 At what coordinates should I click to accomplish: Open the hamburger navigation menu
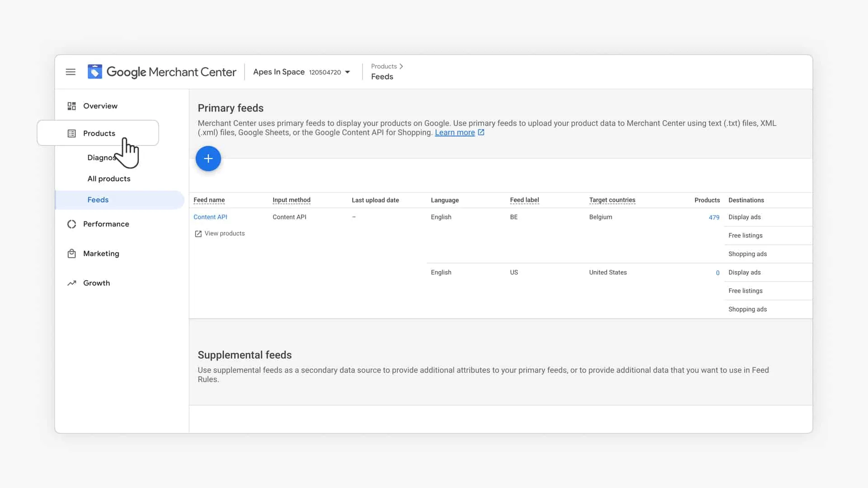pos(71,72)
